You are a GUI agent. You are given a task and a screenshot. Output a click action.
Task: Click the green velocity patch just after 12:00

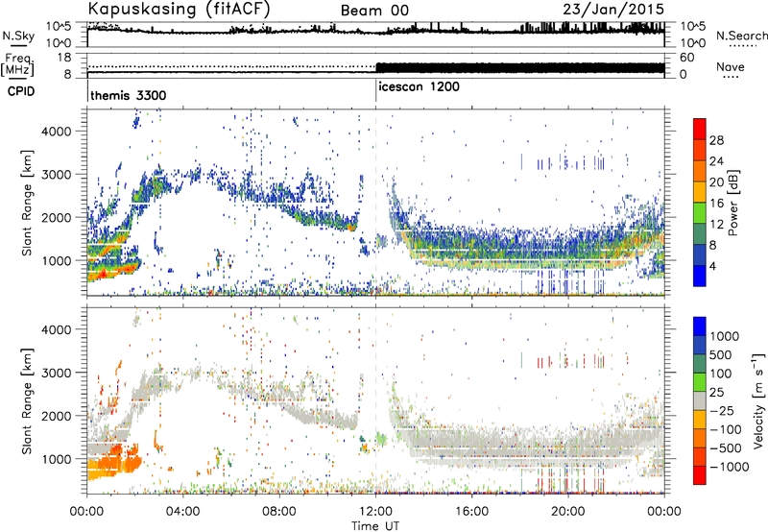pos(380,438)
